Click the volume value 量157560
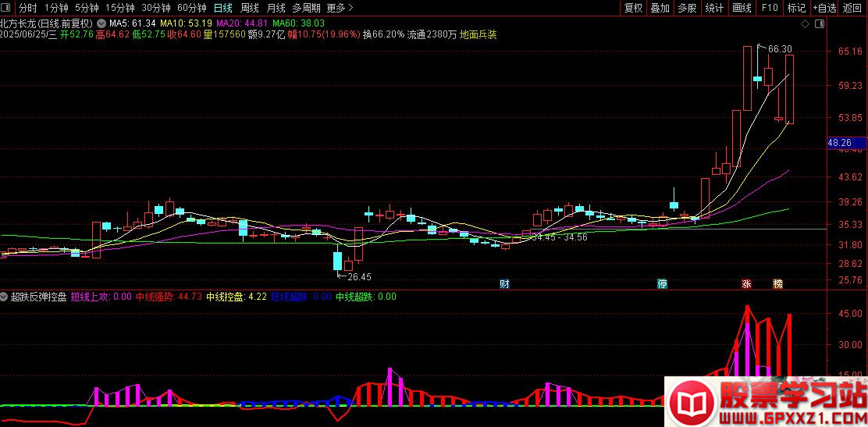Image resolution: width=868 pixels, height=427 pixels. coord(224,34)
